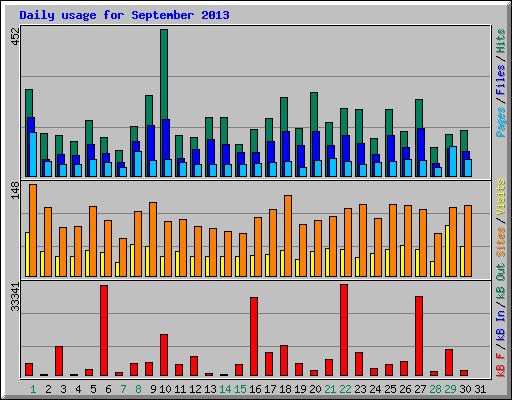Click day label 27 on x-axis
Image resolution: width=512 pixels, height=400 pixels.
(x=420, y=389)
